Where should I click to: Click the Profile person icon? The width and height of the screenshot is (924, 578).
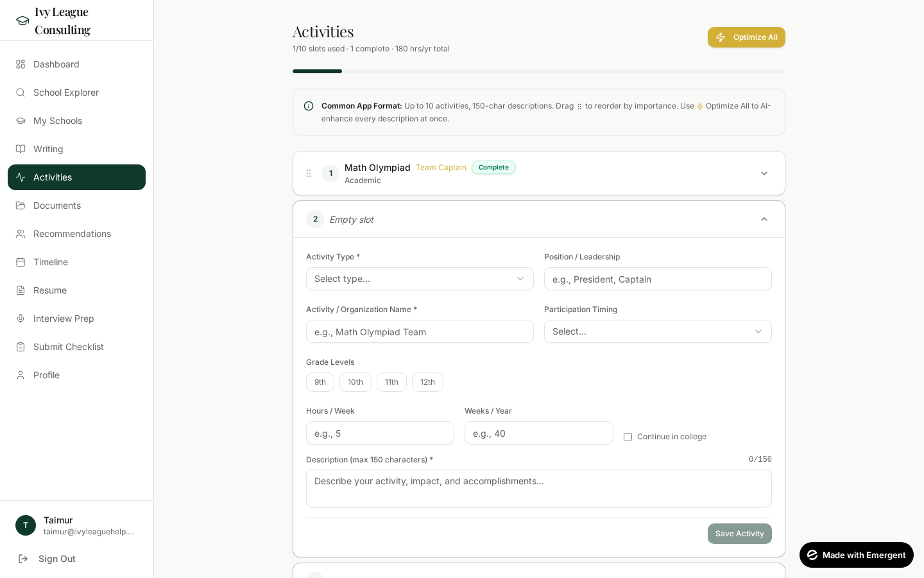(21, 375)
